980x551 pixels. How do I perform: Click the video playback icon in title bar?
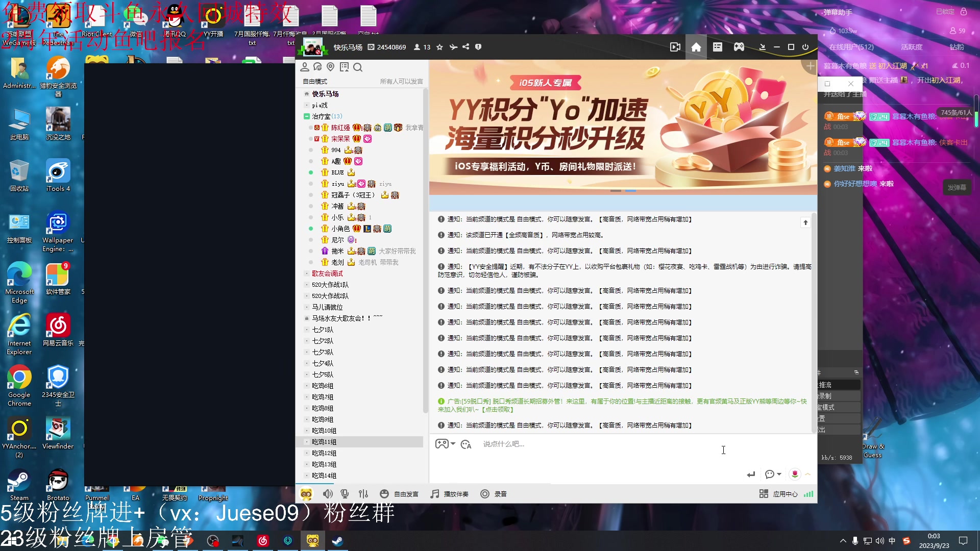(675, 47)
